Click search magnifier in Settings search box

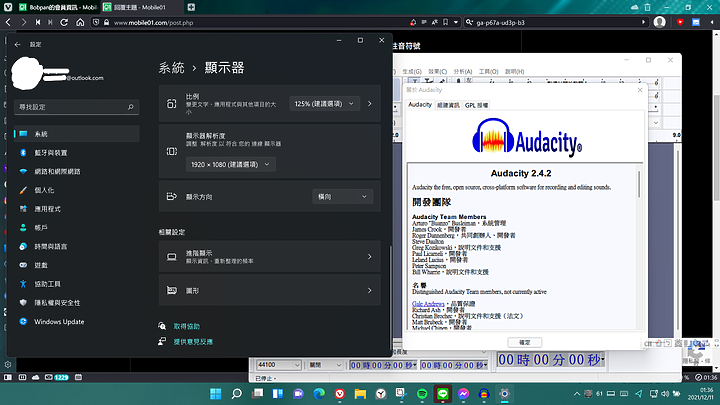click(130, 107)
